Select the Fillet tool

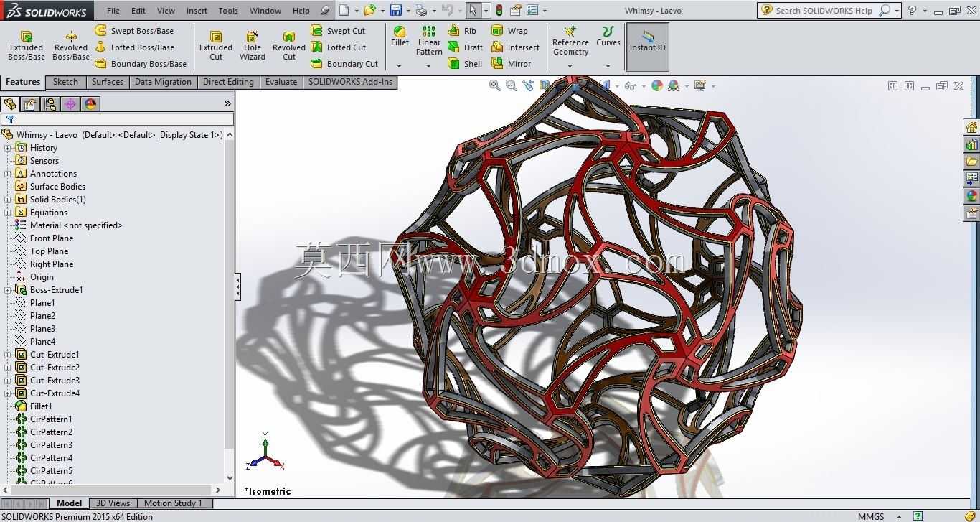[x=400, y=36]
